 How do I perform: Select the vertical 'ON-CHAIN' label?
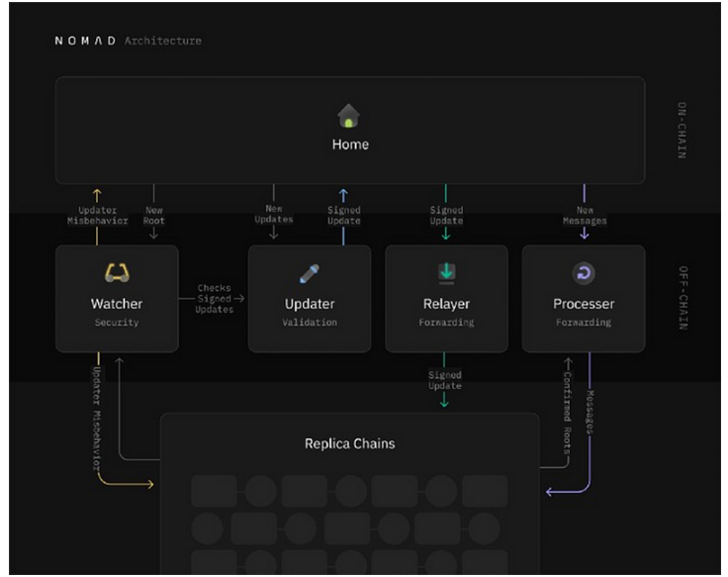[682, 131]
